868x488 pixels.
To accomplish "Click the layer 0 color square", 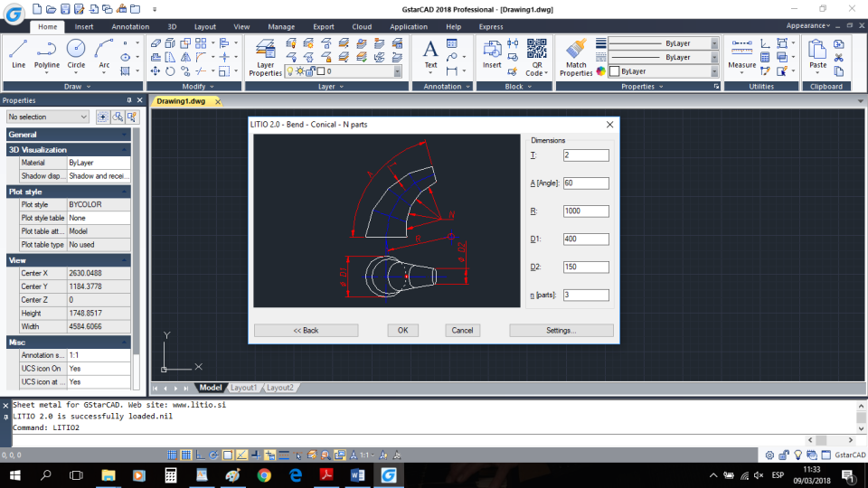I will pyautogui.click(x=321, y=71).
